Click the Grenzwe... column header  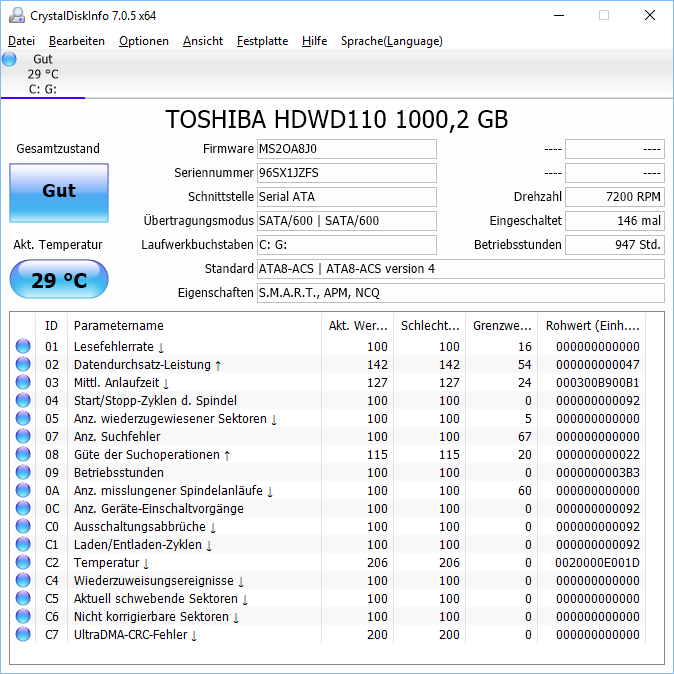(x=502, y=326)
